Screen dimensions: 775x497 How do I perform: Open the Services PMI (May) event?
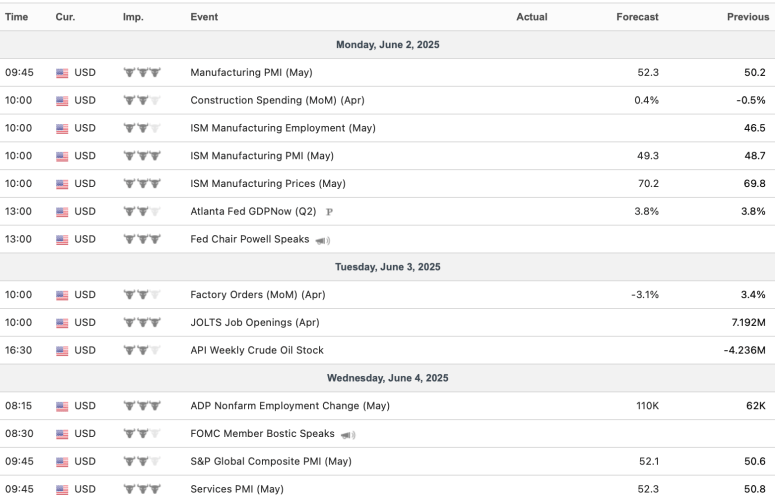pos(237,489)
